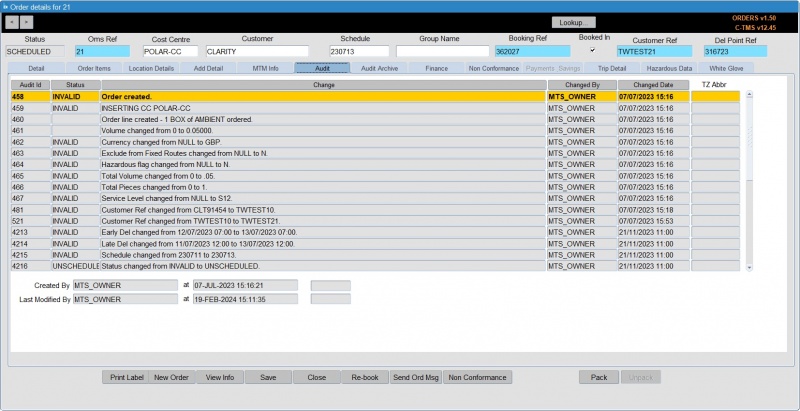Viewport: 800px width, 411px height.
Task: Click the Print Label button
Action: coord(125,377)
